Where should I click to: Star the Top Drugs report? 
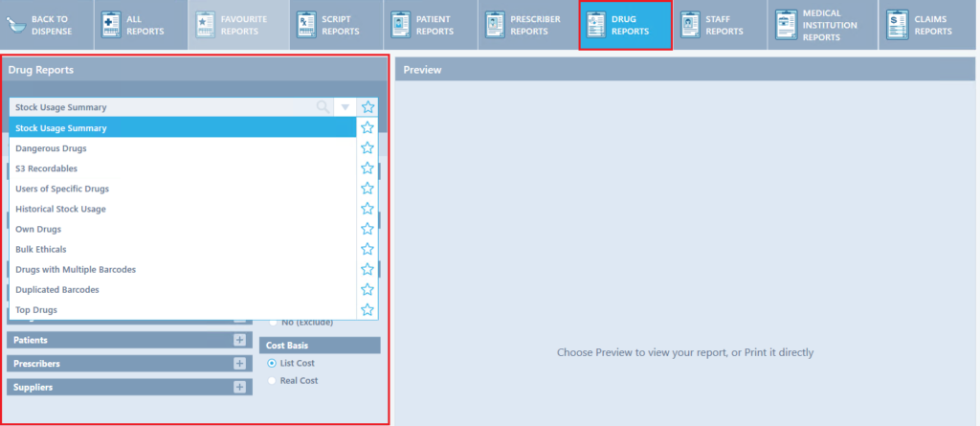pyautogui.click(x=367, y=309)
